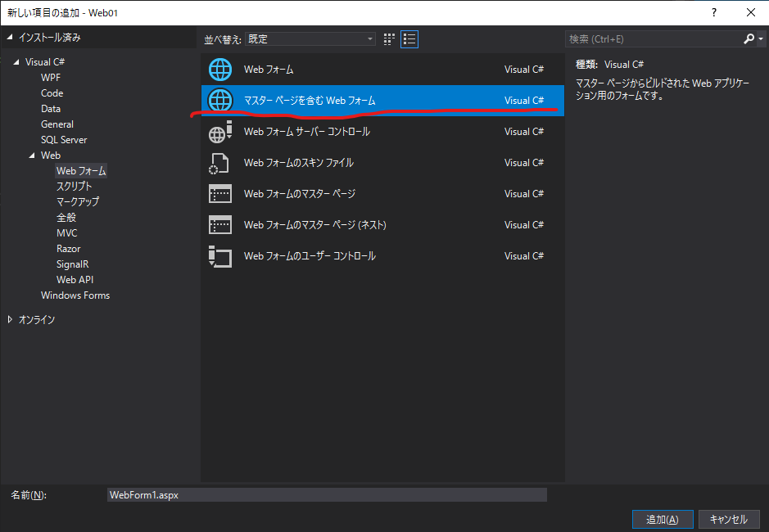The image size is (769, 532).
Task: Collapse the Visual C# tree node
Action: [x=16, y=61]
